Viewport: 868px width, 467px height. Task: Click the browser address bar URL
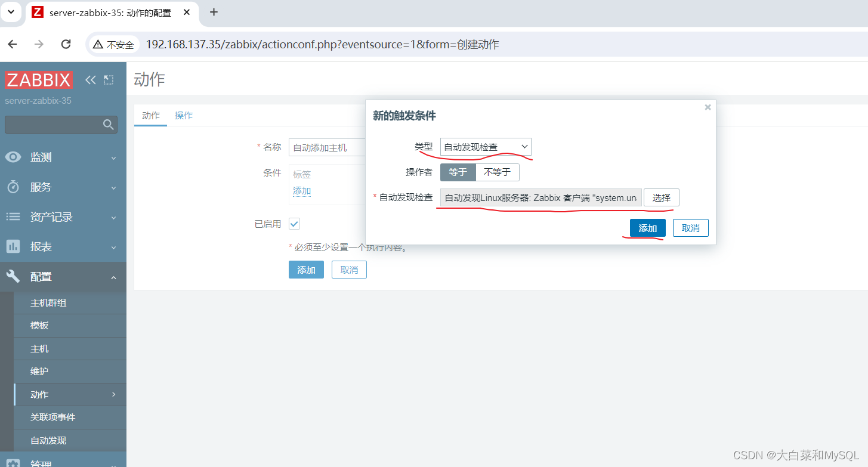click(322, 44)
